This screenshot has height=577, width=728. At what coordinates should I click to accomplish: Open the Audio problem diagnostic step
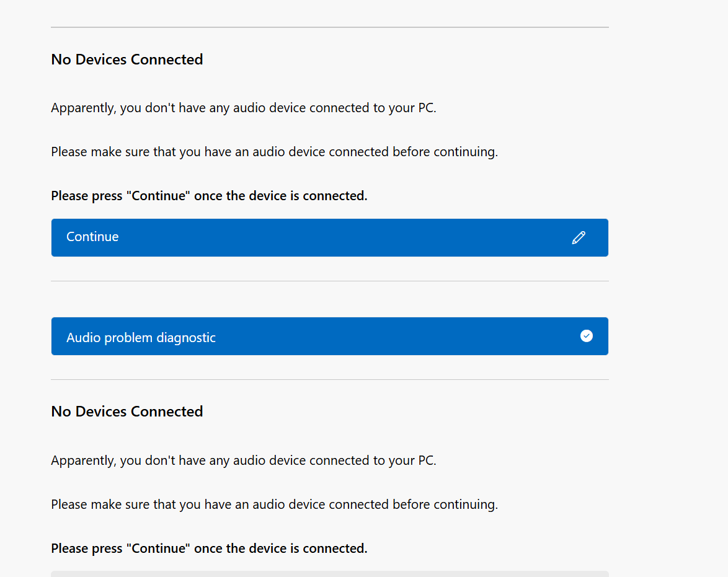(x=330, y=337)
